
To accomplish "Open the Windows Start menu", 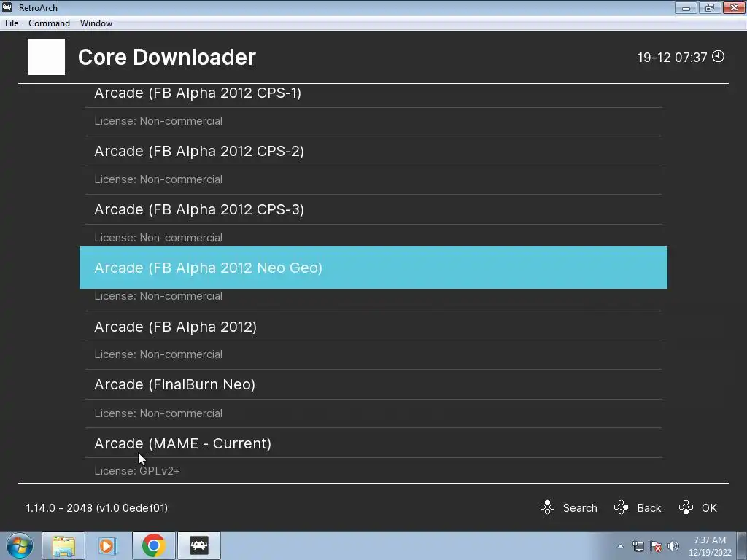I will coord(20,545).
